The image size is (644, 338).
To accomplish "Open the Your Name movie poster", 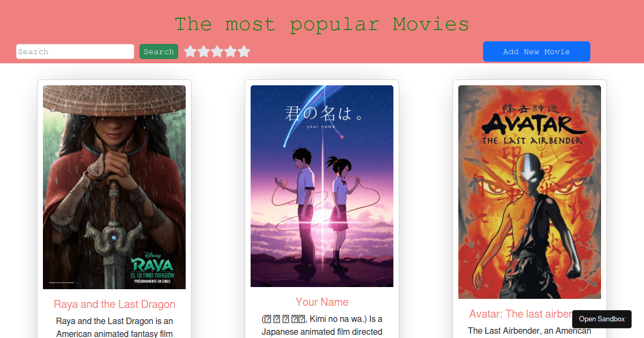I will [x=322, y=186].
